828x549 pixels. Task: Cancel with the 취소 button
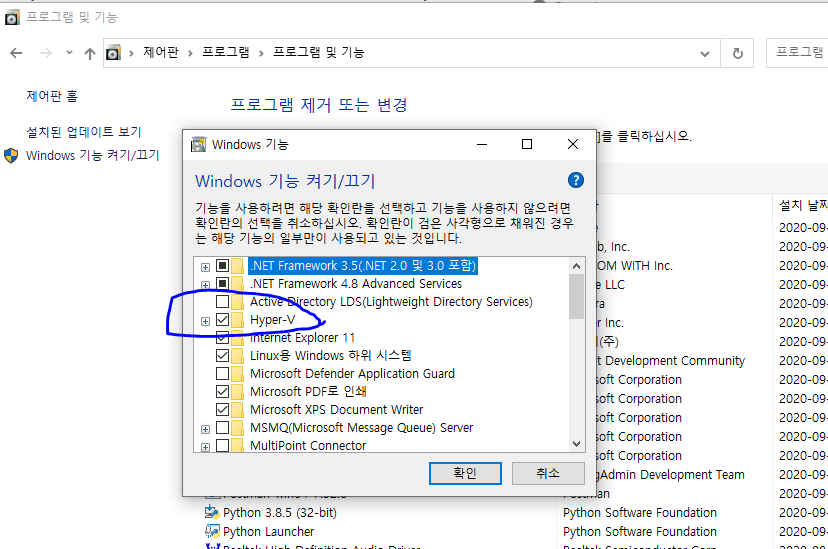coord(548,473)
